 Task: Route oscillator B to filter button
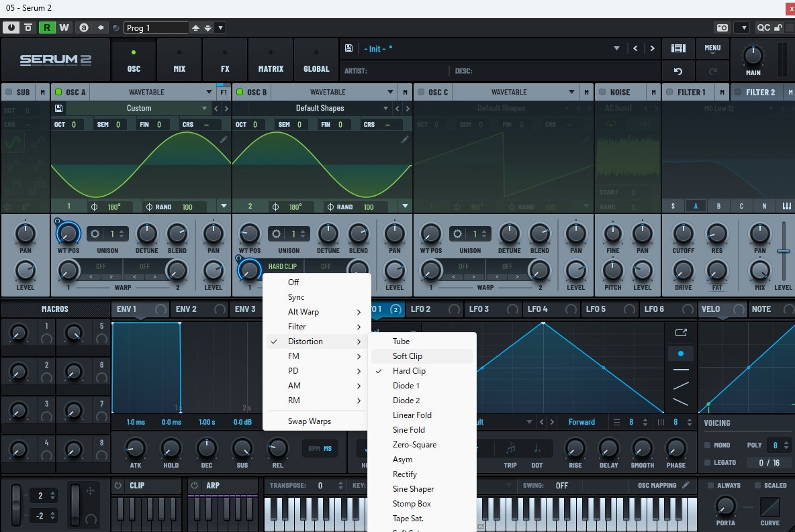click(x=718, y=206)
